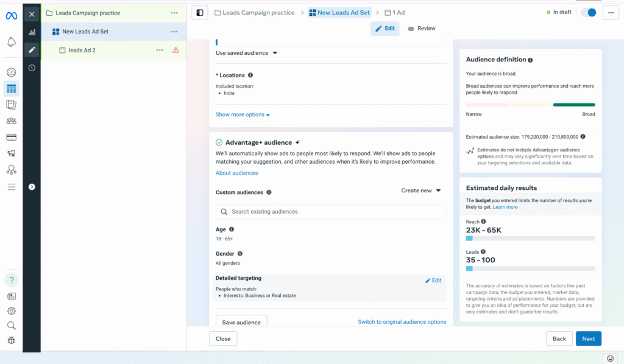Open estimated audience size info icon
Viewport: 624px width, 364px height.
click(583, 137)
